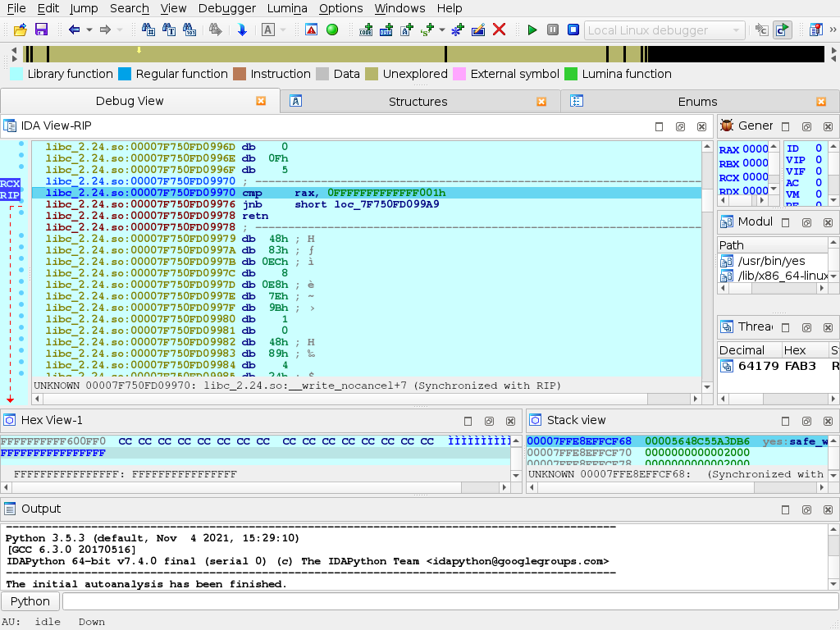Click the Pause process button
The width and height of the screenshot is (840, 630).
(x=553, y=30)
